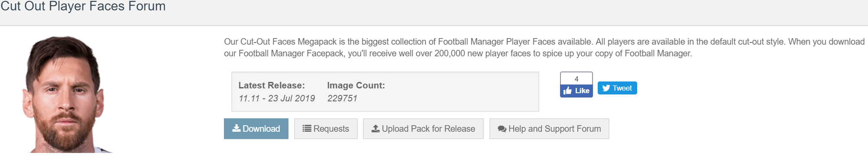Viewport: 868px width, 156px height.
Task: Click the Cut Out Player Faces Forum heading
Action: pyautogui.click(x=83, y=6)
